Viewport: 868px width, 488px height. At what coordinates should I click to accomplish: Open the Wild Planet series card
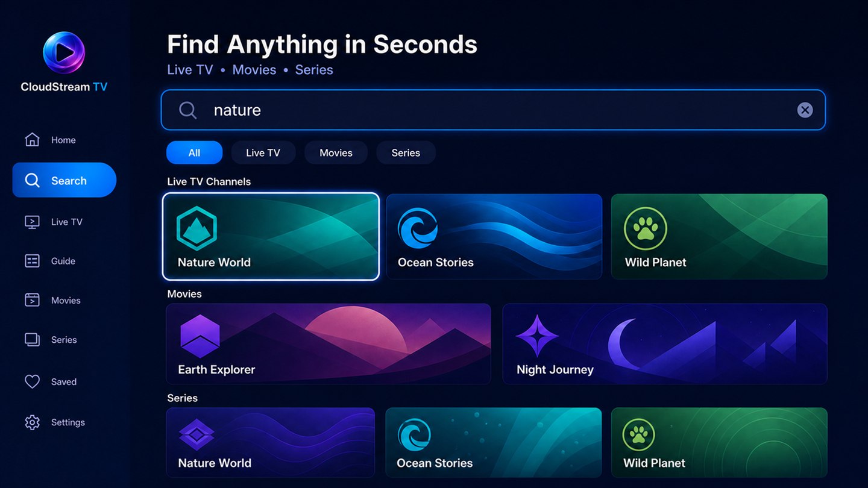pos(719,442)
